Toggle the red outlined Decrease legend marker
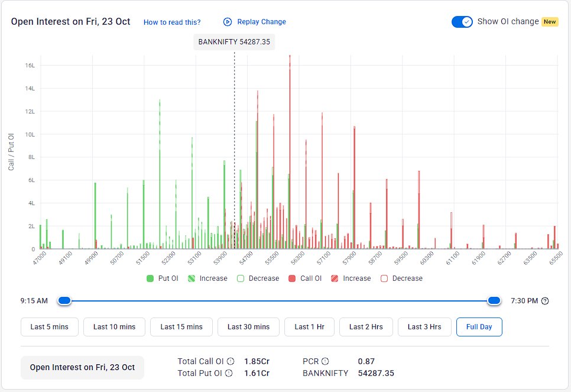The height and width of the screenshot is (392, 571). pyautogui.click(x=384, y=278)
